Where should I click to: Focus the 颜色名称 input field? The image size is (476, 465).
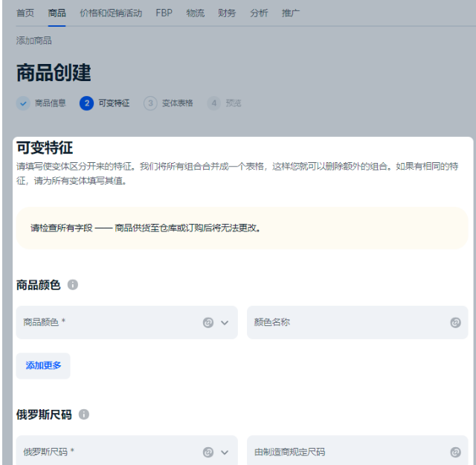point(358,323)
